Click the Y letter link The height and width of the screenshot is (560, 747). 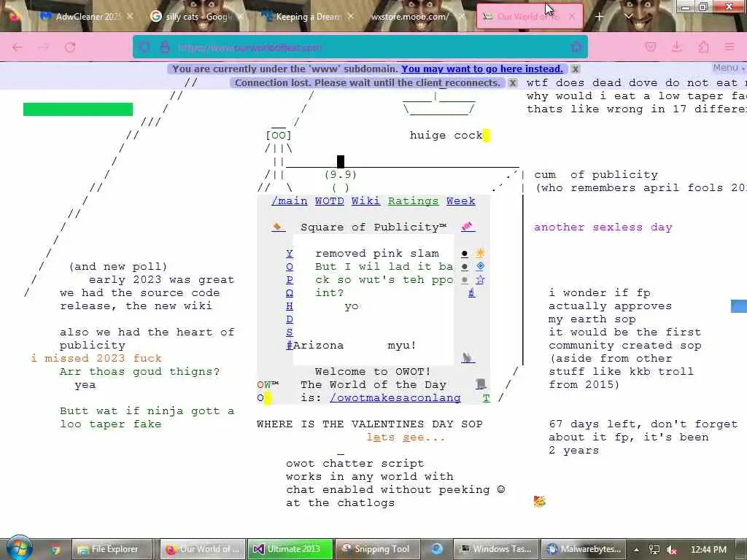pos(289,253)
